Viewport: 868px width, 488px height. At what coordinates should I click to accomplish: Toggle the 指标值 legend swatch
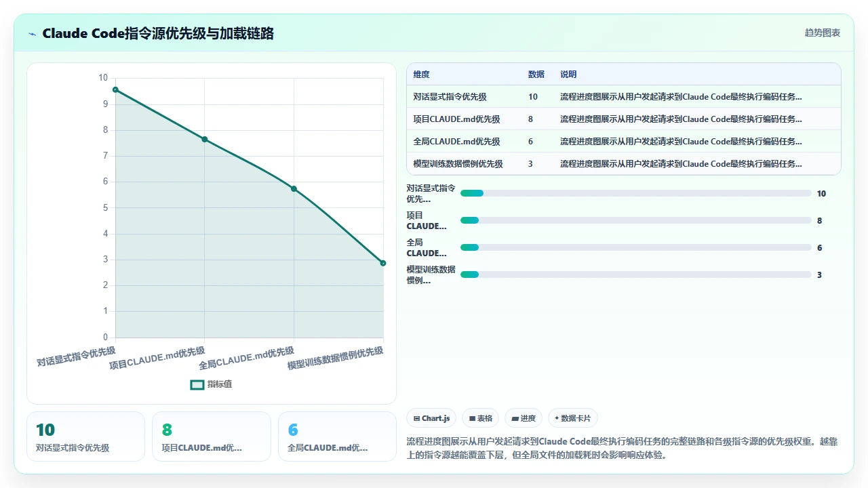tap(197, 384)
